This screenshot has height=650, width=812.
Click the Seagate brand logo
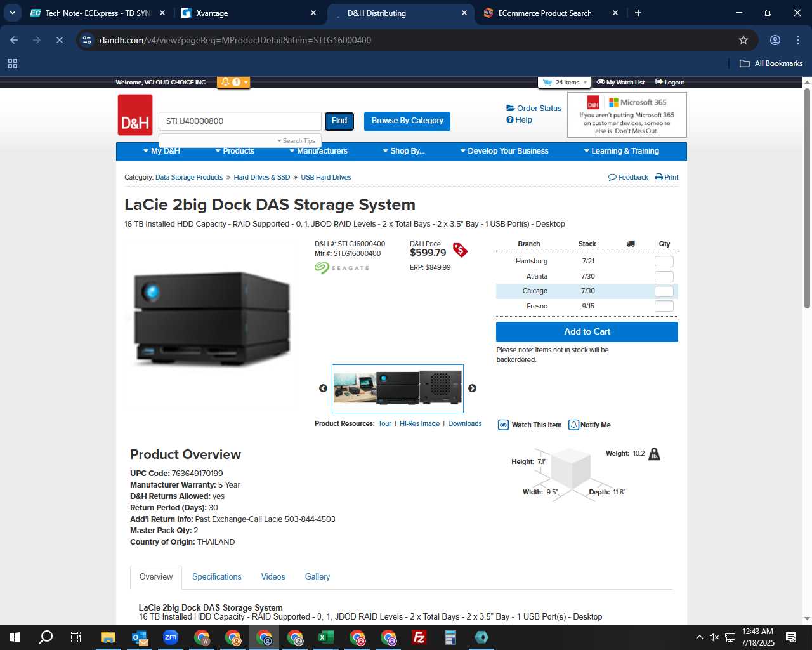click(x=342, y=268)
